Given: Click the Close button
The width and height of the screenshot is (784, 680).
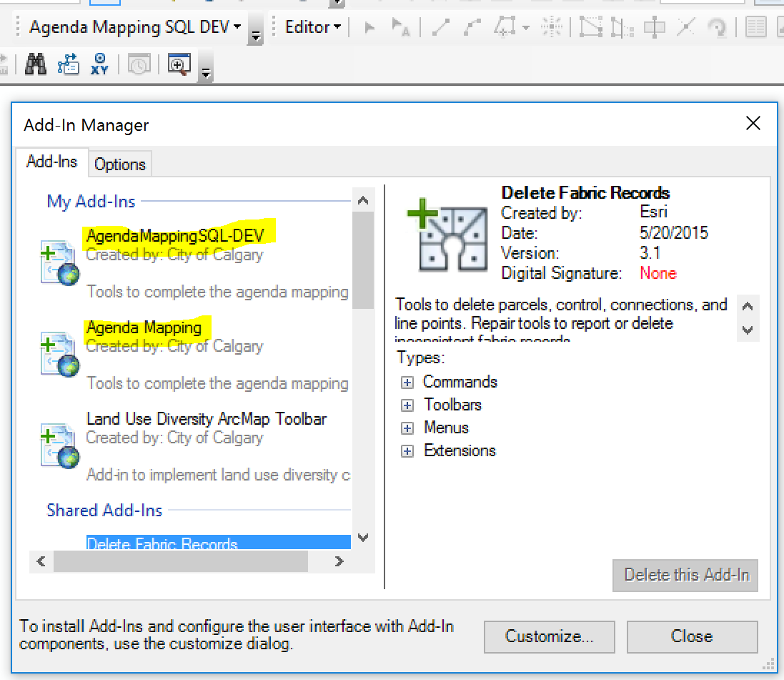Looking at the screenshot, I should (692, 636).
